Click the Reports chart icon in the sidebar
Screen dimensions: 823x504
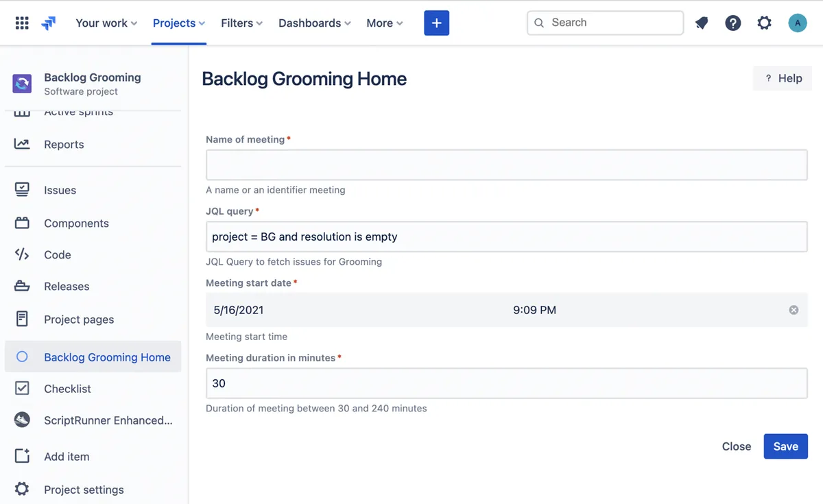click(x=22, y=144)
